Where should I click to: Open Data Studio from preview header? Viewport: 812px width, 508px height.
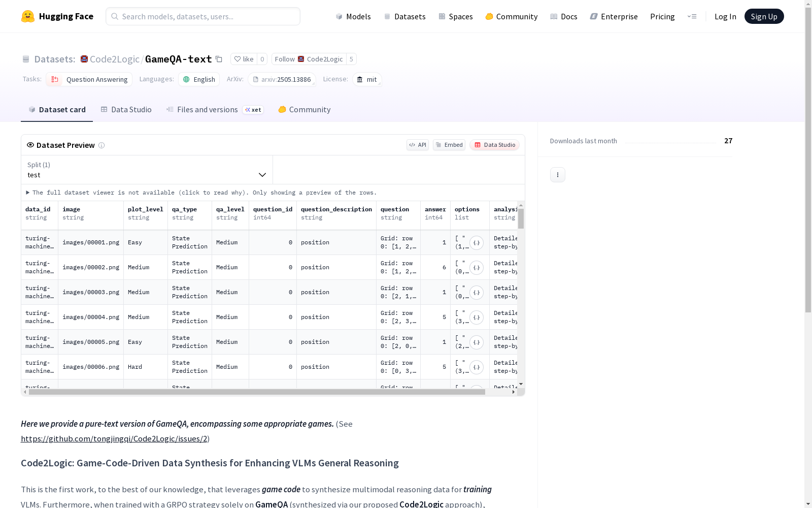click(x=494, y=145)
